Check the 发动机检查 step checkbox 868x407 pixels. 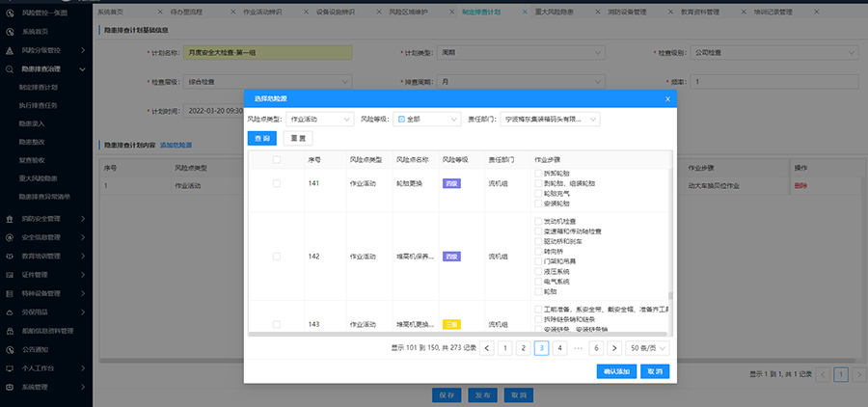(538, 221)
